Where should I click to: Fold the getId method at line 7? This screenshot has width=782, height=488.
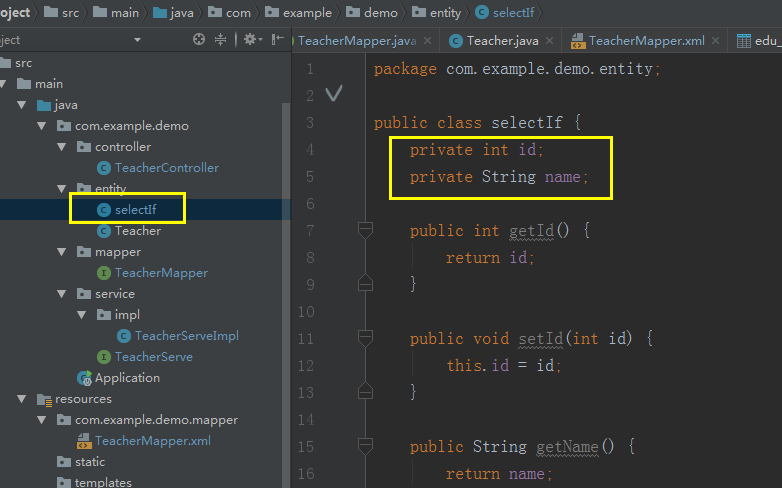tap(365, 230)
